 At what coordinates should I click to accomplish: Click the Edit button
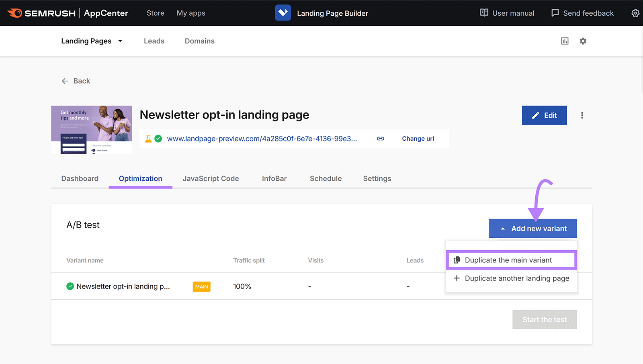point(544,115)
